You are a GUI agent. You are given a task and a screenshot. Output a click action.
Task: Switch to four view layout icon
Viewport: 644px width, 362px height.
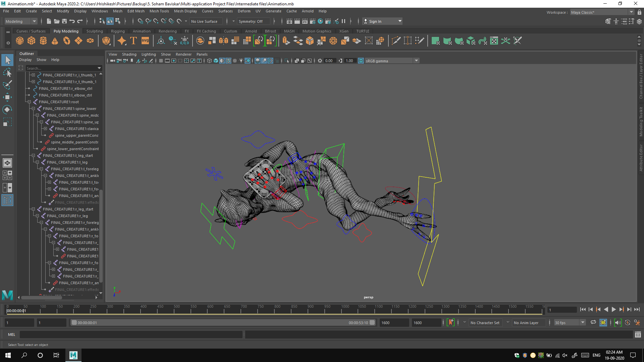point(7,175)
